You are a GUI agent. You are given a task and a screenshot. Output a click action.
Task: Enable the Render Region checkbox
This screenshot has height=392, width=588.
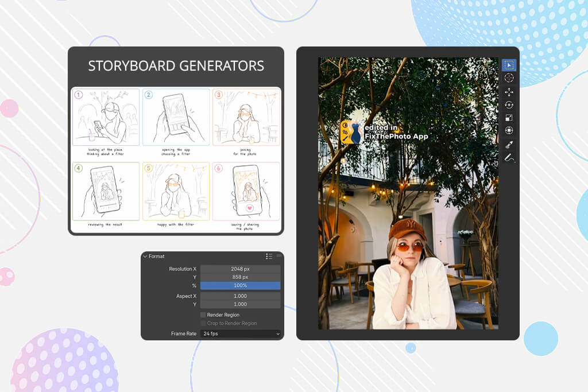coord(203,315)
